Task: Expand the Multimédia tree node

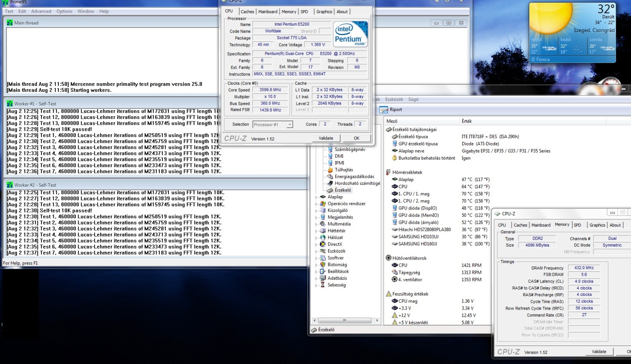Action: pos(316,224)
